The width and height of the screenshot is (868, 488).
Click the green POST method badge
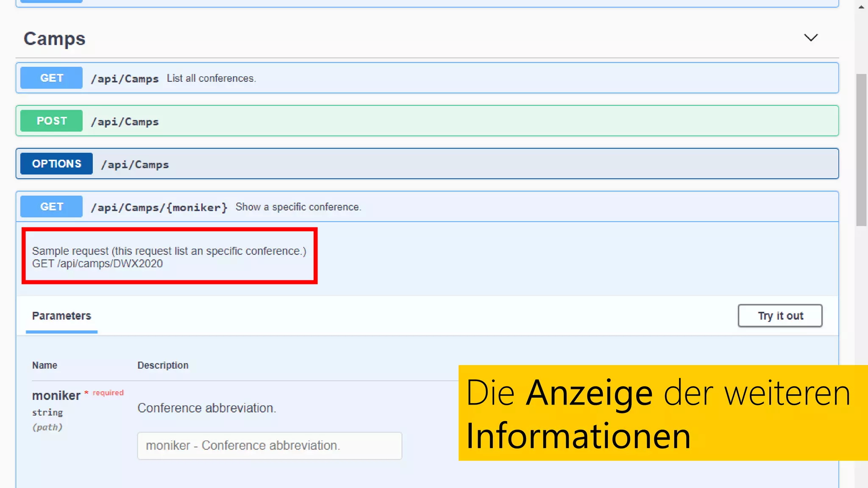coord(51,121)
